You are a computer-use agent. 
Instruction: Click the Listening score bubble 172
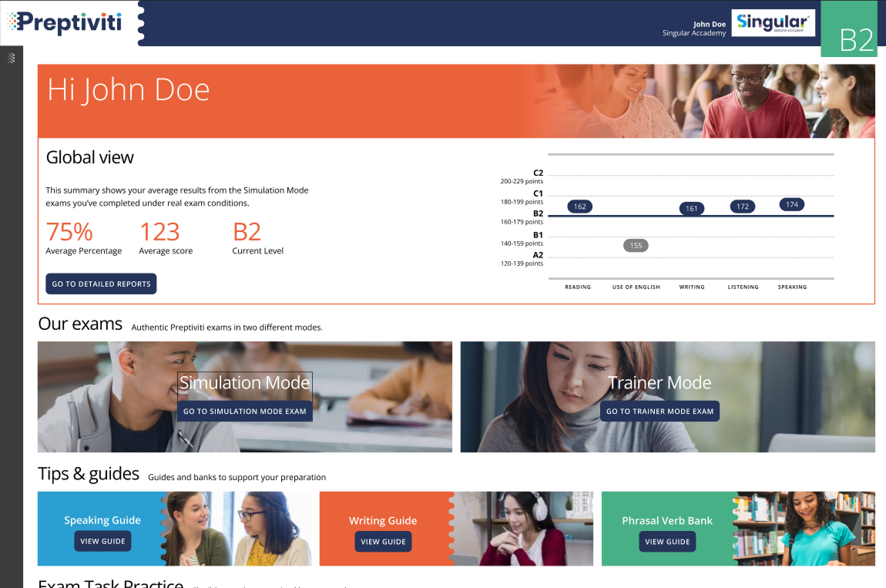pyautogui.click(x=742, y=207)
